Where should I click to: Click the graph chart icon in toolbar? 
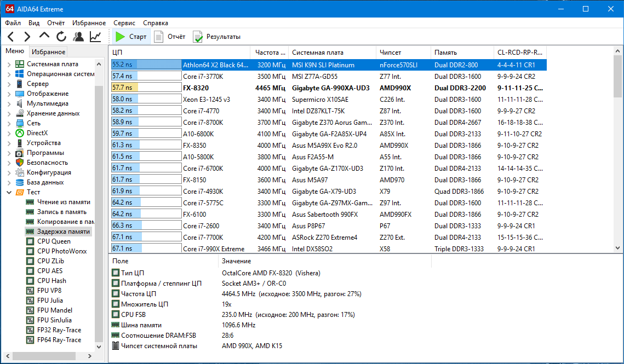point(95,37)
